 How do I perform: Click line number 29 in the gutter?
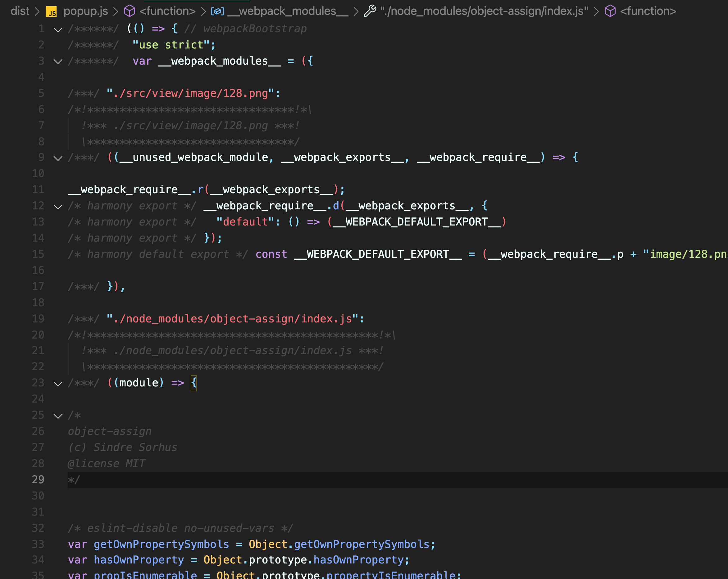38,480
